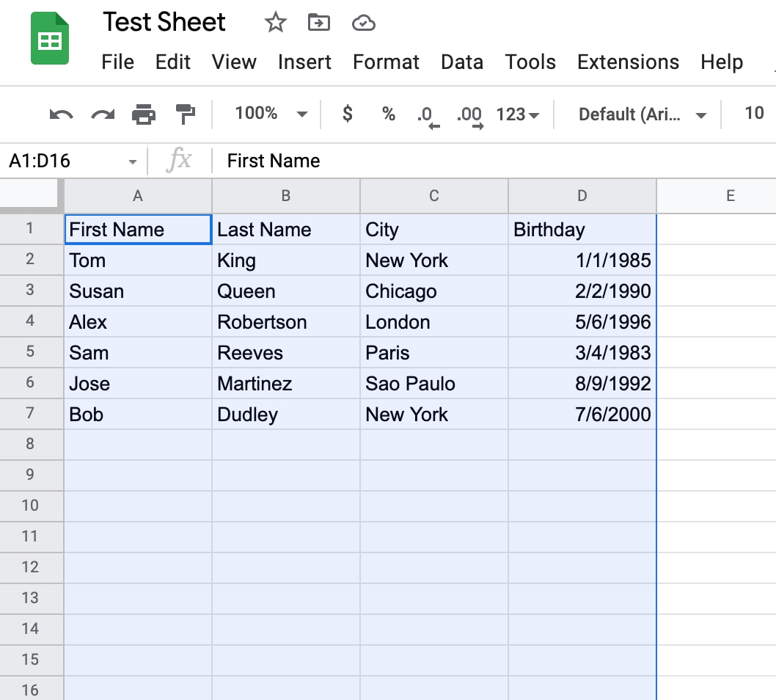This screenshot has width=776, height=700.
Task: Click the Undo arrow icon
Action: pos(62,115)
